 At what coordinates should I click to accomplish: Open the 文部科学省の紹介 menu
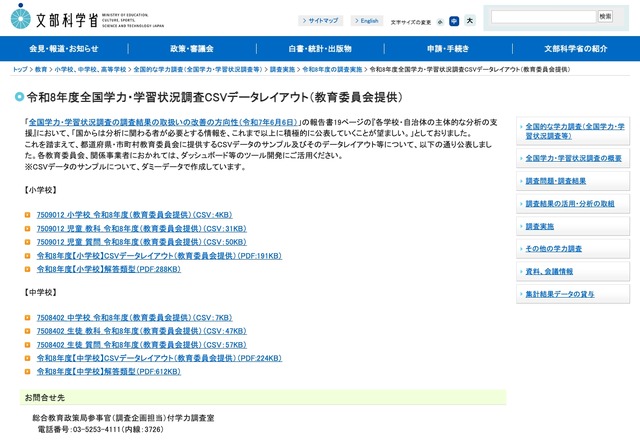[x=576, y=49]
